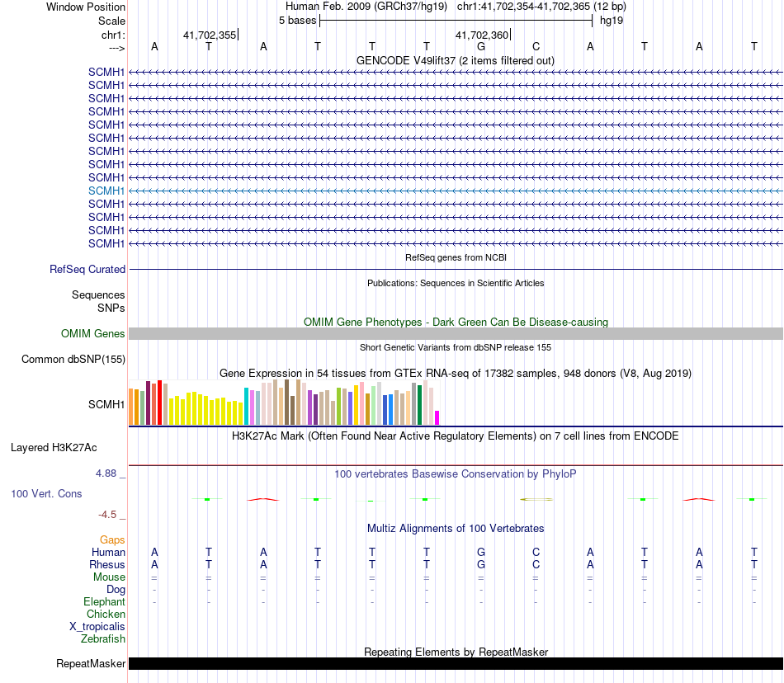The width and height of the screenshot is (784, 683).
Task: Click the Sequences track label
Action: 98,294
